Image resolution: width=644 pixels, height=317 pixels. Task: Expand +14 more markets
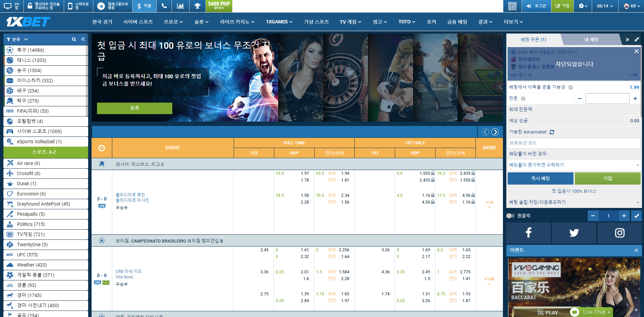click(489, 204)
